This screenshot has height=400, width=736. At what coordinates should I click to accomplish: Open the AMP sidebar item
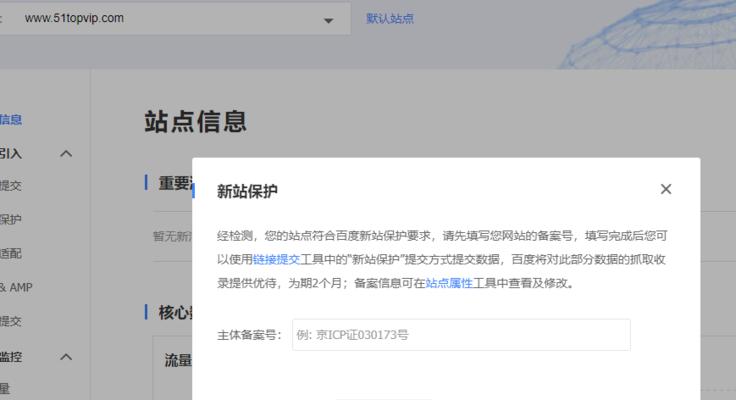[x=16, y=287]
